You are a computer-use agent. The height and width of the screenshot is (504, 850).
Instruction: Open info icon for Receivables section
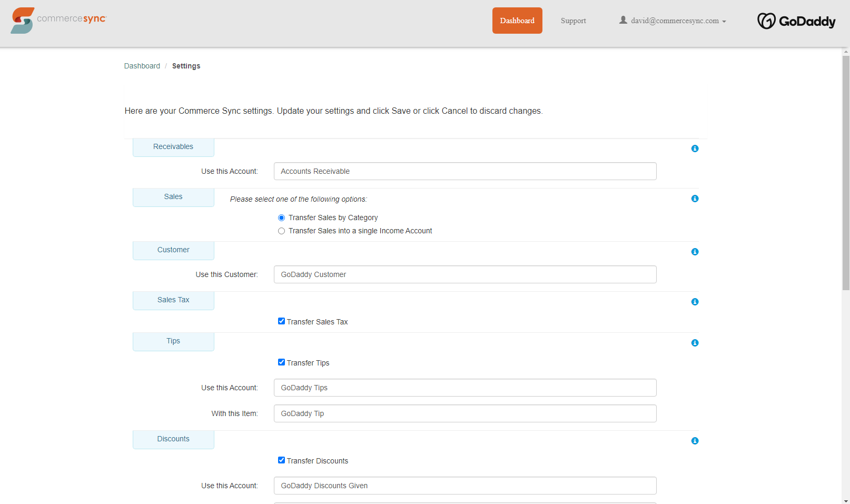[x=695, y=149]
